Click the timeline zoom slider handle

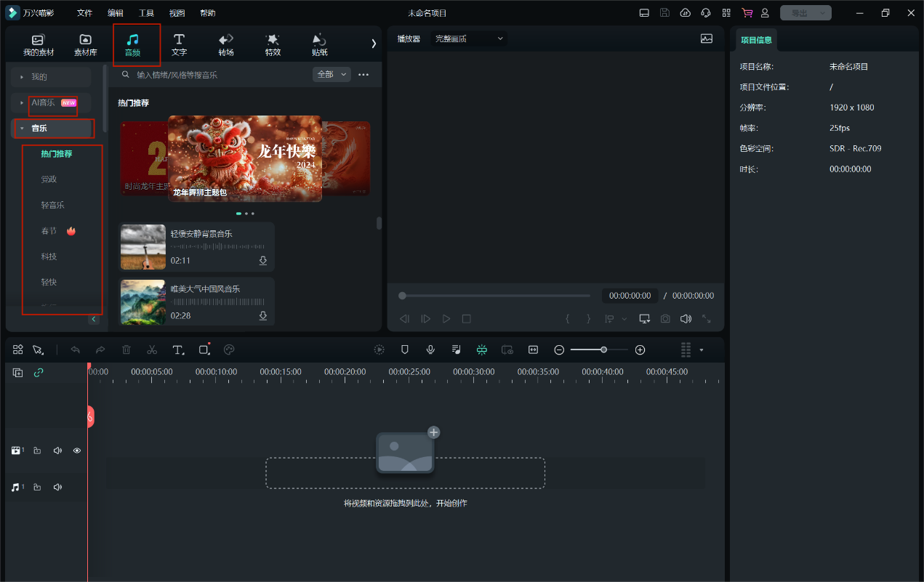pos(603,349)
